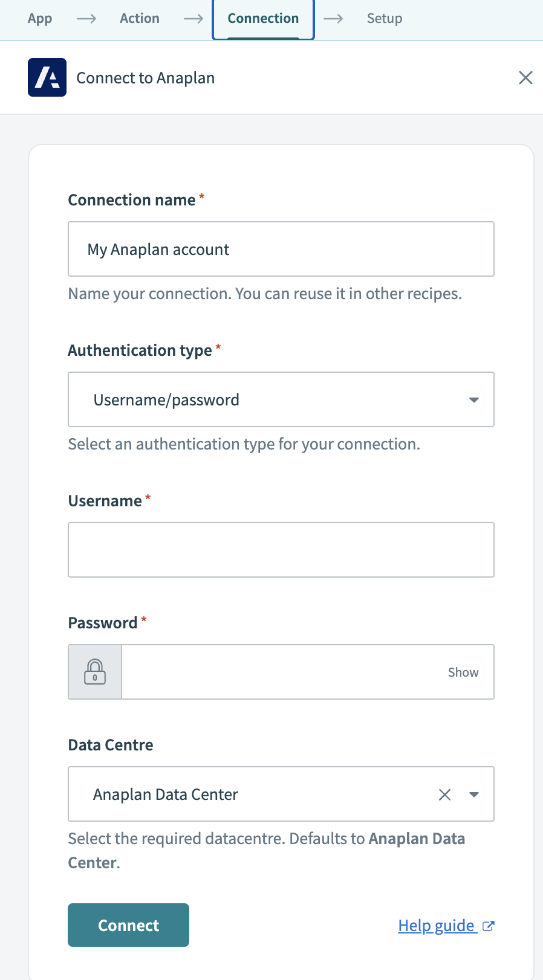
Task: Click the external link icon next to Help guide
Action: (x=488, y=925)
